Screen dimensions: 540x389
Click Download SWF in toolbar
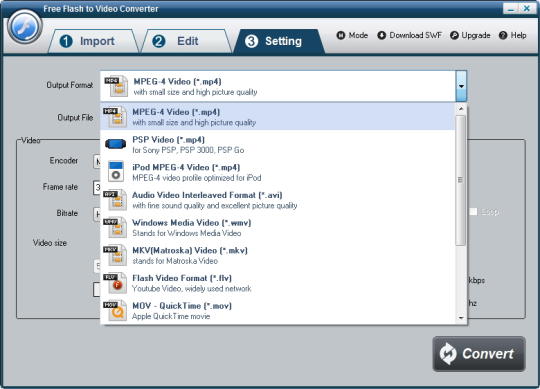pyautogui.click(x=409, y=35)
